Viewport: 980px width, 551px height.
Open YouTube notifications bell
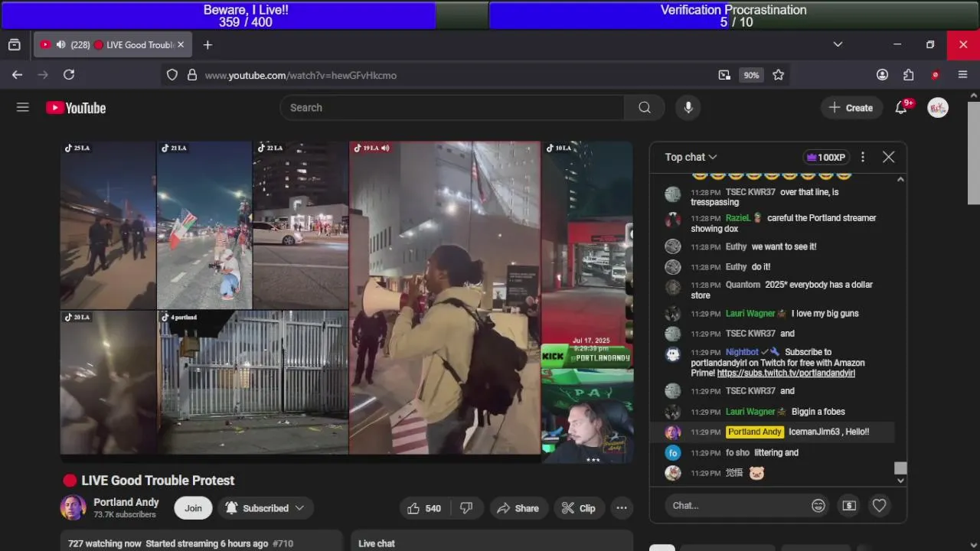click(x=901, y=108)
